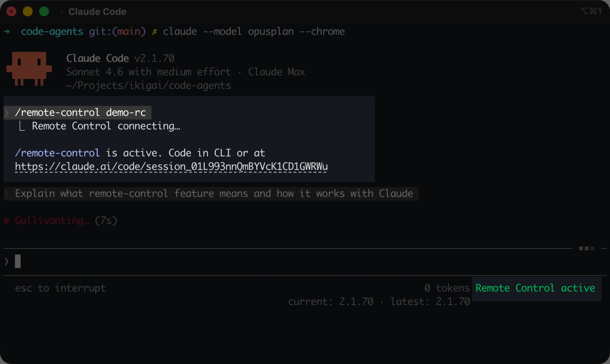Click the chevron beside /remote-control demo-rc
The height and width of the screenshot is (364, 610).
(x=7, y=113)
